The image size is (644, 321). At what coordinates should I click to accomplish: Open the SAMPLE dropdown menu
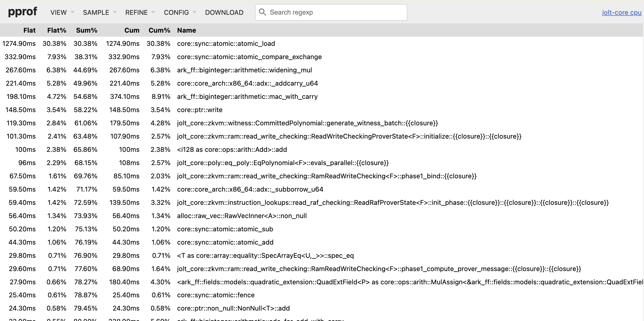99,12
